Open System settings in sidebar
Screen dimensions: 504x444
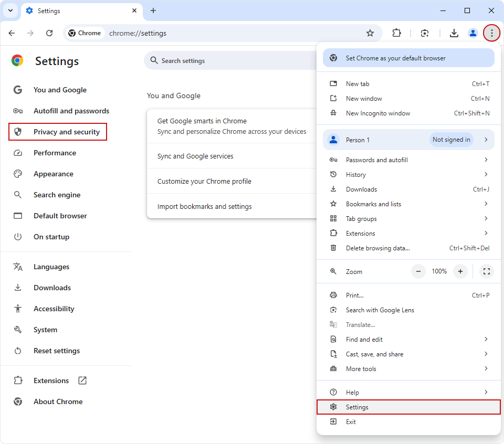click(x=45, y=330)
